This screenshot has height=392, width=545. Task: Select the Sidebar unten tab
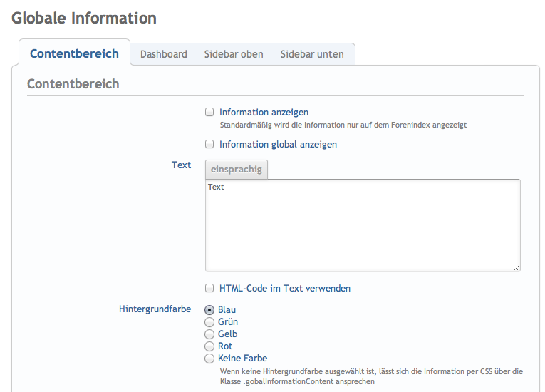[312, 54]
